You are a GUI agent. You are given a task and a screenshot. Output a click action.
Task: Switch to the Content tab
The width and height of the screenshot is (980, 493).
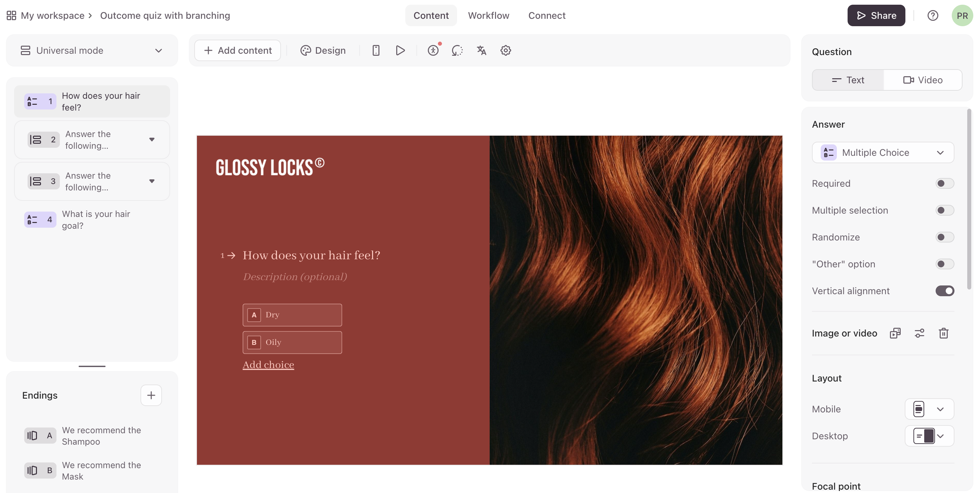(431, 15)
